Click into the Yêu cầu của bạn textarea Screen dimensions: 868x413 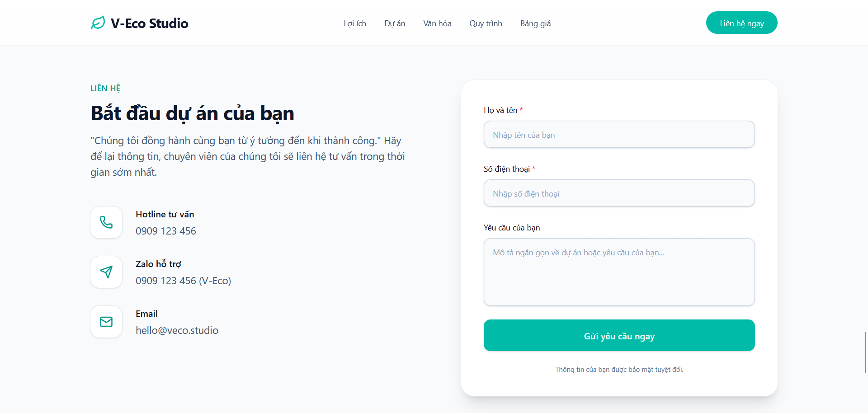coord(619,272)
